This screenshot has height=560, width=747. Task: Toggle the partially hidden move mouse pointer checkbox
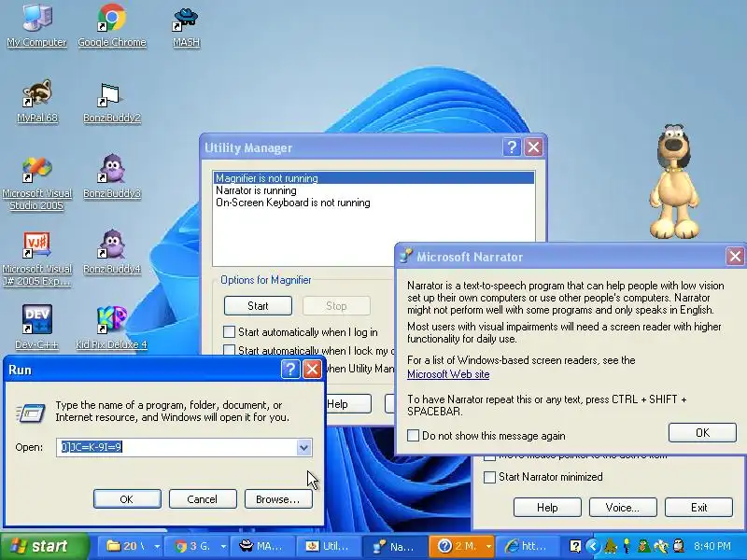tap(489, 457)
